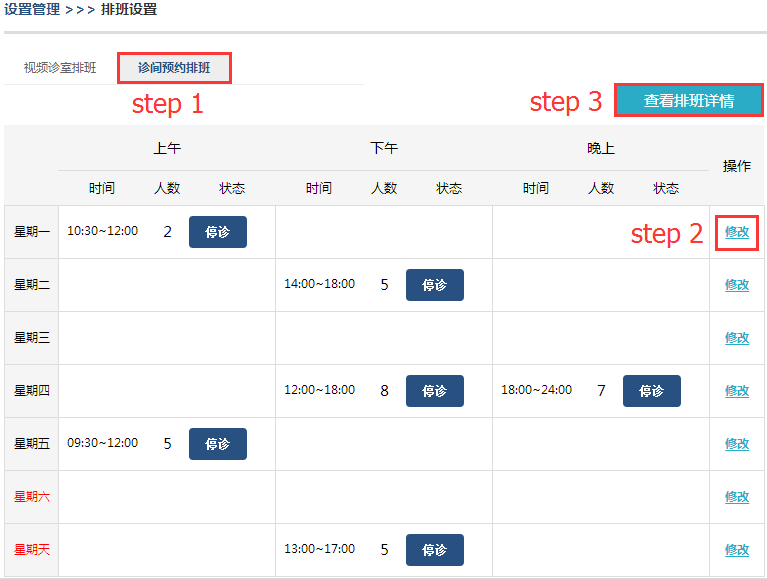Switch to 视频诊室排班 tab
This screenshot has height=579, width=767.
(60, 69)
